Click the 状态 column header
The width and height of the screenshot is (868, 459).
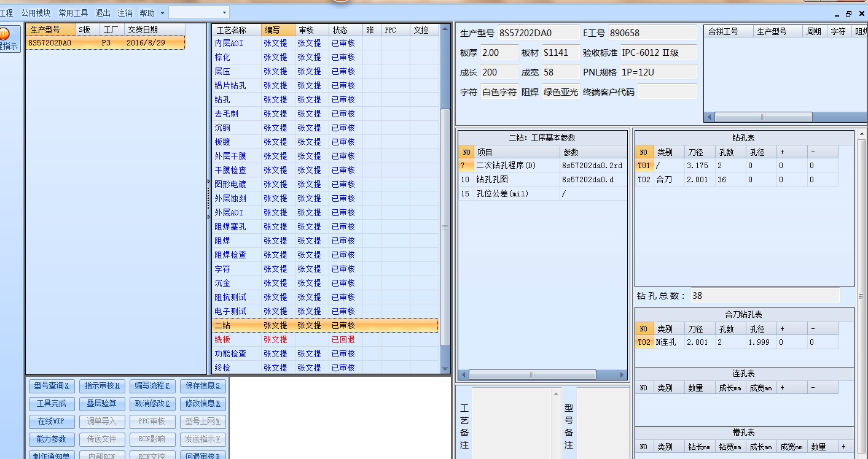coord(345,29)
